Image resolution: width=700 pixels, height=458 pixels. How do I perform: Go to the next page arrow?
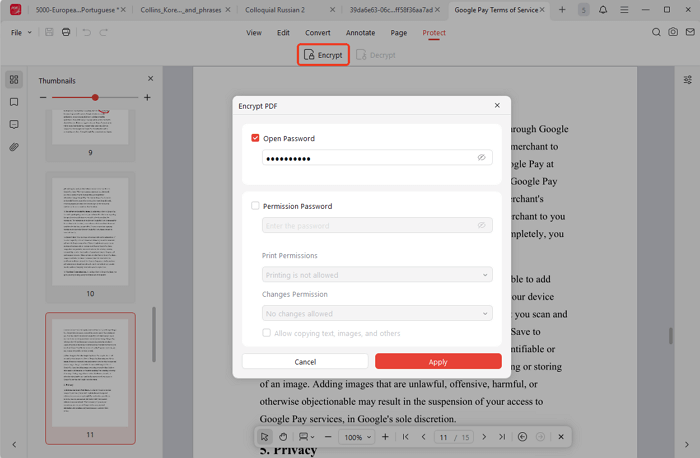coord(484,437)
